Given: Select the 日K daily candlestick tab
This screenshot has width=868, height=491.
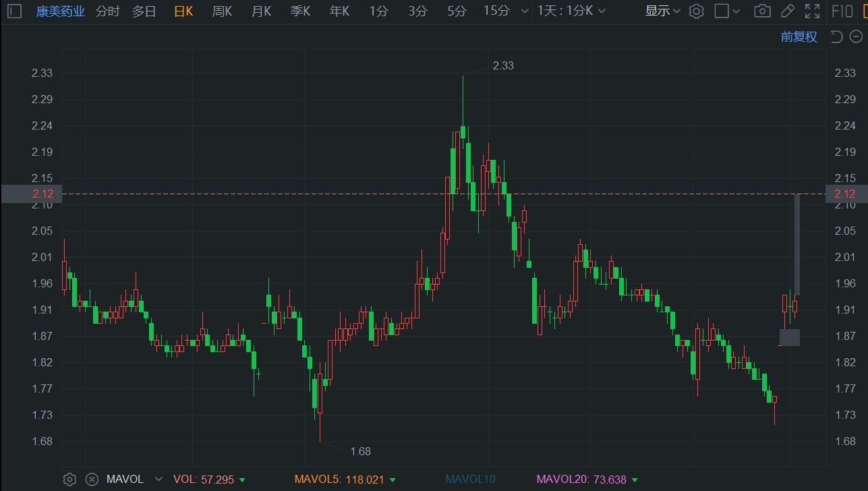Looking at the screenshot, I should pyautogui.click(x=183, y=11).
